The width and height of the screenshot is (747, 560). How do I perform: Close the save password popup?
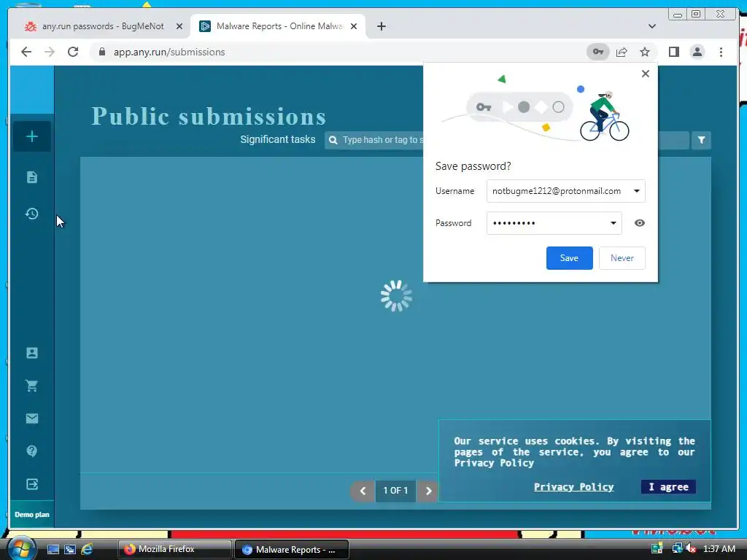645,74
